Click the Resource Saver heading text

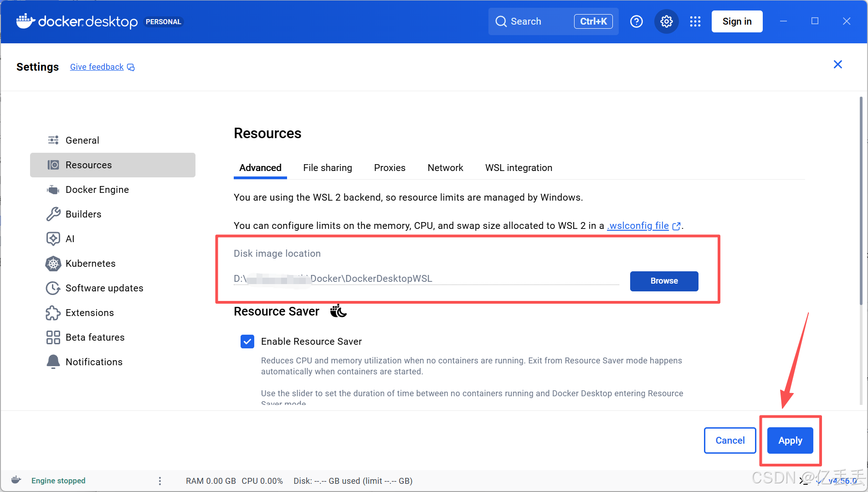(x=277, y=311)
